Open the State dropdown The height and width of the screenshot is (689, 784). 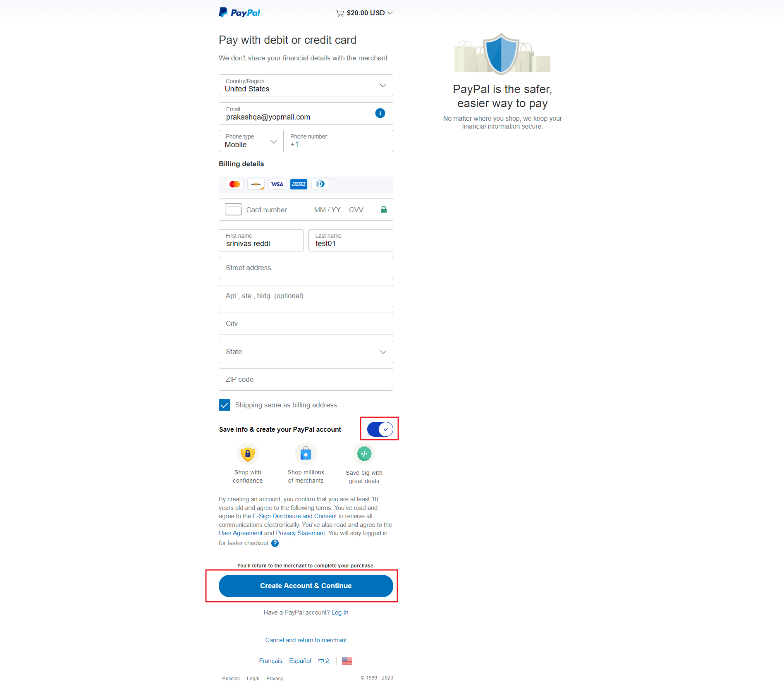point(306,352)
